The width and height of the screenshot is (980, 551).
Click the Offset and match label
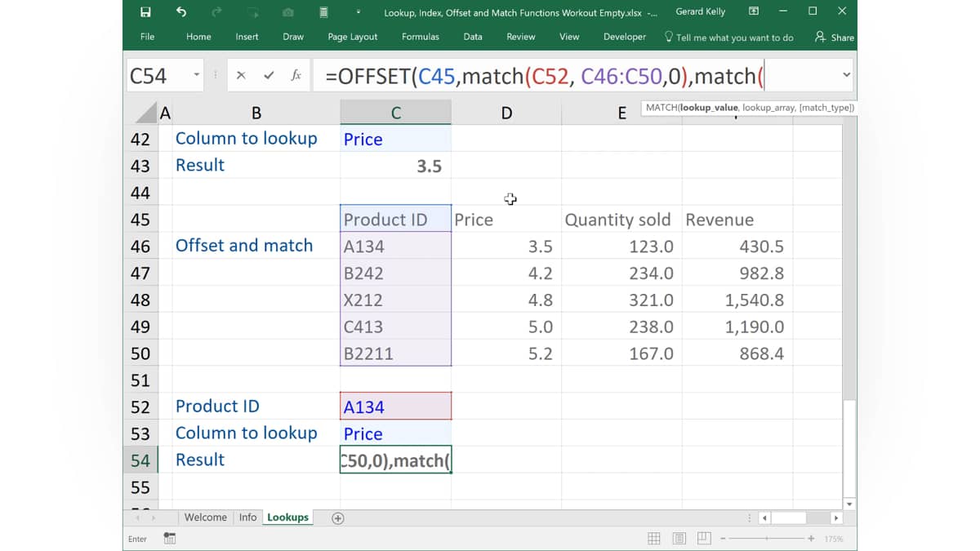coord(244,245)
